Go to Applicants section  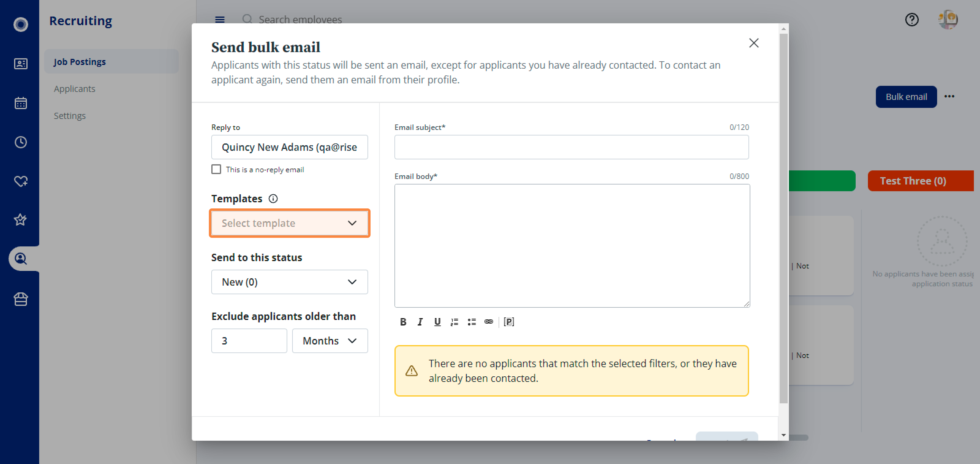74,88
